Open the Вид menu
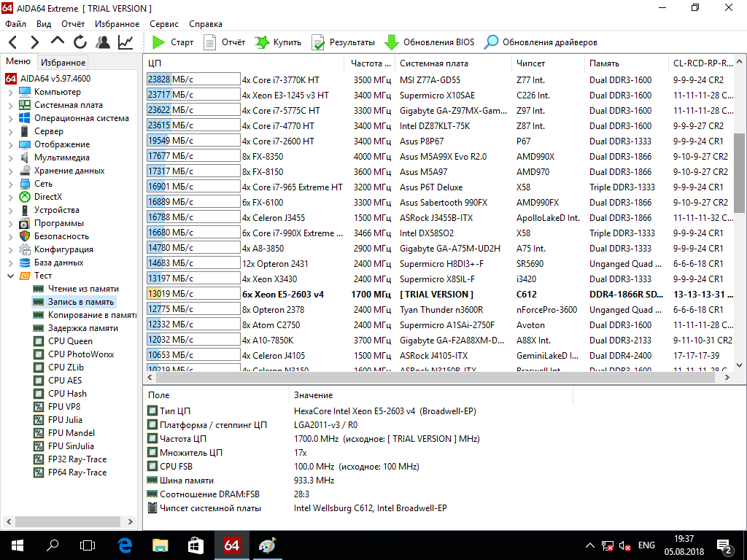Image resolution: width=747 pixels, height=560 pixels. point(44,24)
